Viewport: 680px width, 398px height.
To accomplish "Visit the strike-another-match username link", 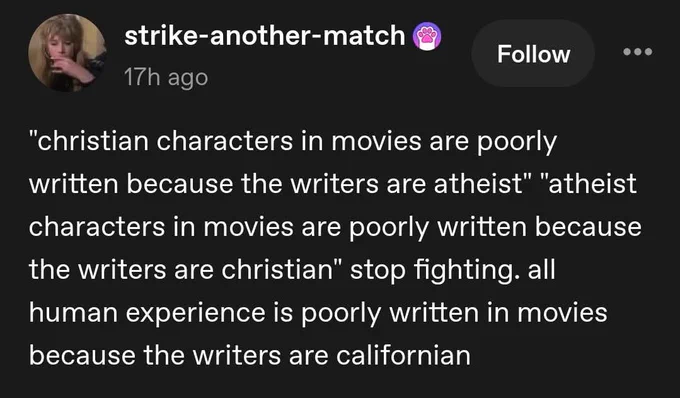I will pos(265,36).
